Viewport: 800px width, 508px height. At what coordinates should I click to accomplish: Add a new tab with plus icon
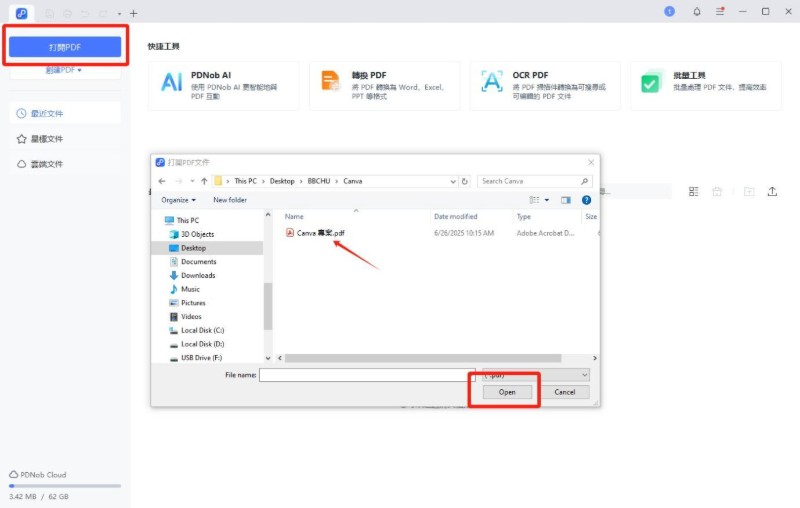pyautogui.click(x=134, y=13)
